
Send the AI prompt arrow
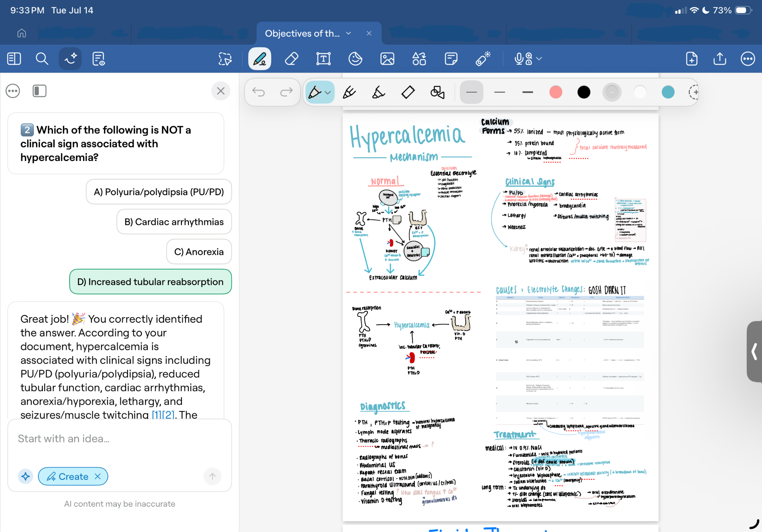pos(212,476)
